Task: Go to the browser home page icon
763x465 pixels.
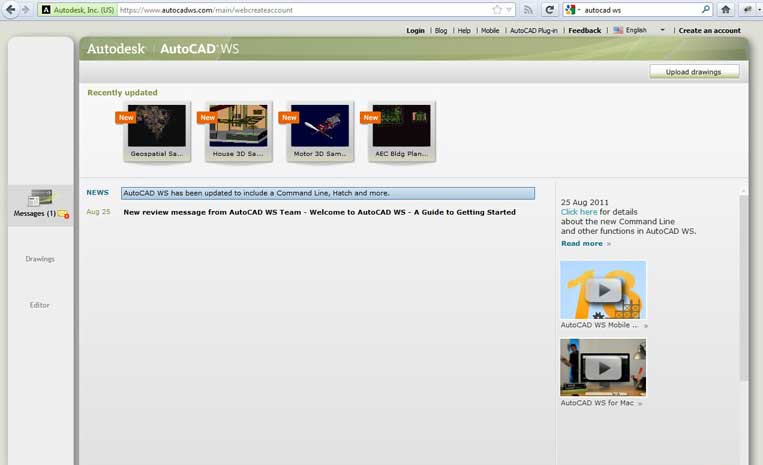Action: (725, 9)
